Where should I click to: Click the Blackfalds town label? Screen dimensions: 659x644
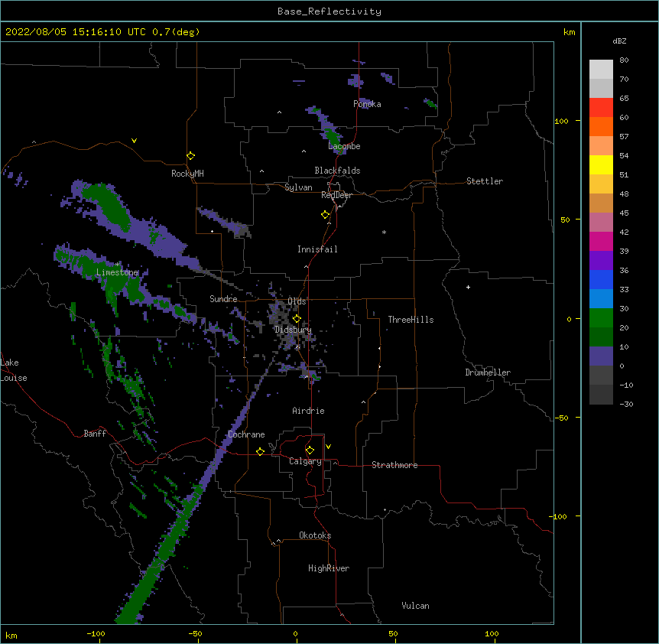[337, 171]
